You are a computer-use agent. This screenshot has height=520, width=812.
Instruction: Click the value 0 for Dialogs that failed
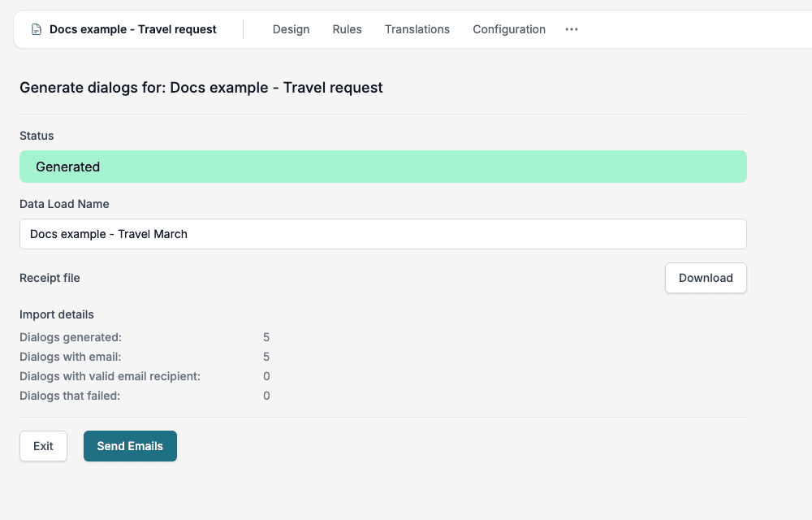click(266, 396)
